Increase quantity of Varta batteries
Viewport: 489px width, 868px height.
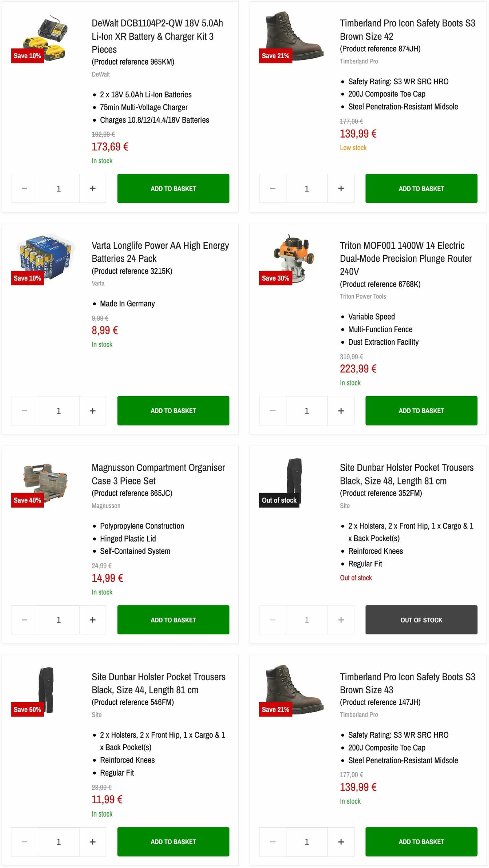(x=93, y=410)
